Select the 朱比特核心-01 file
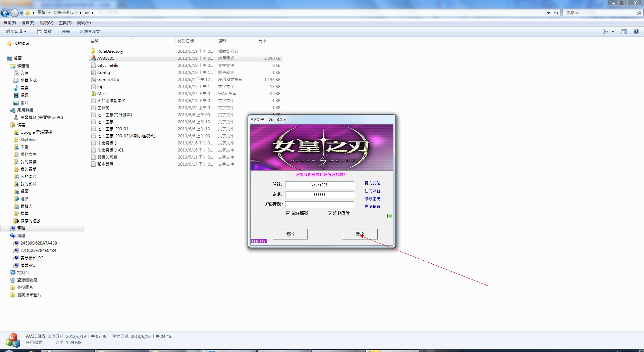The width and height of the screenshot is (644, 352). [110, 150]
